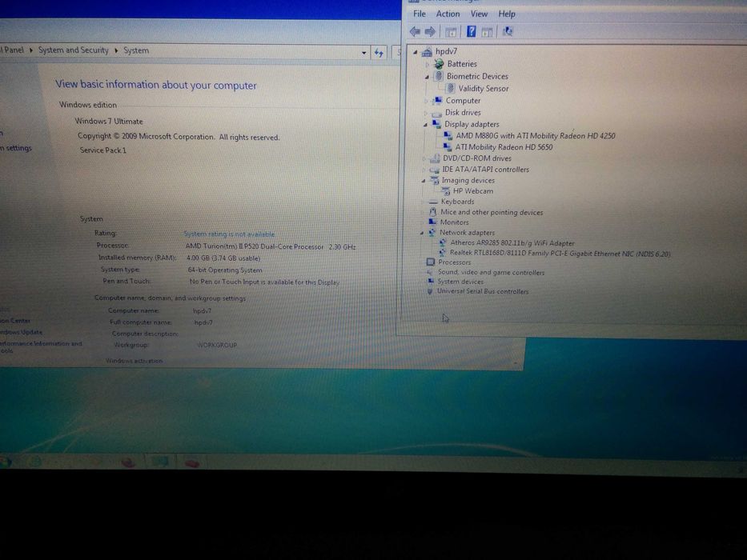Select the Computer category icon
This screenshot has height=560, width=747.
(x=437, y=101)
